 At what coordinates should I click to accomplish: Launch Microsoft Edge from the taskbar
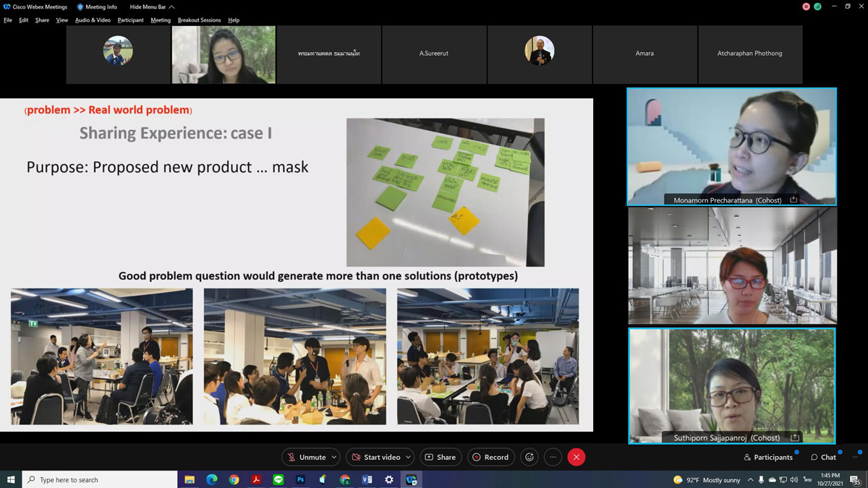point(212,479)
